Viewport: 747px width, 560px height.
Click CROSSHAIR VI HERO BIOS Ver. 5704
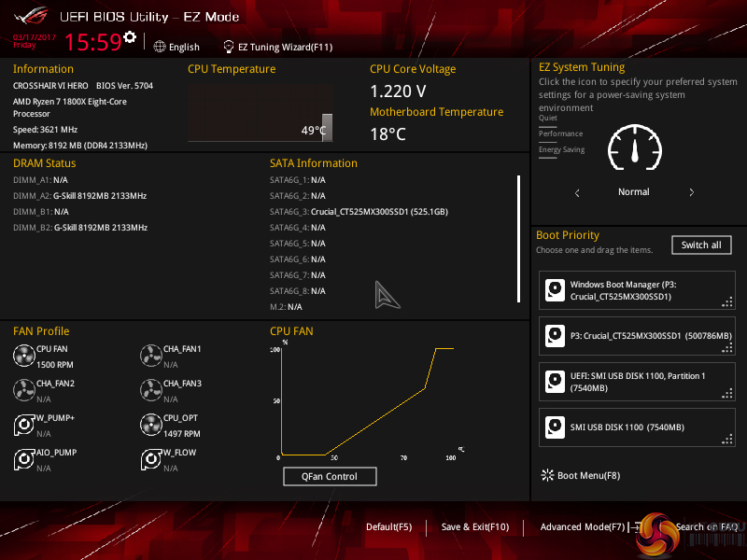83,86
